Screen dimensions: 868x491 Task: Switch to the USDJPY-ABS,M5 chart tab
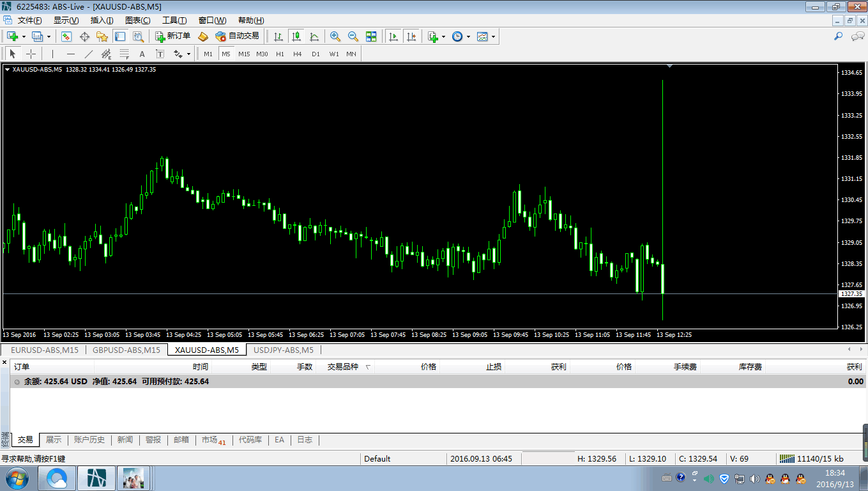284,350
